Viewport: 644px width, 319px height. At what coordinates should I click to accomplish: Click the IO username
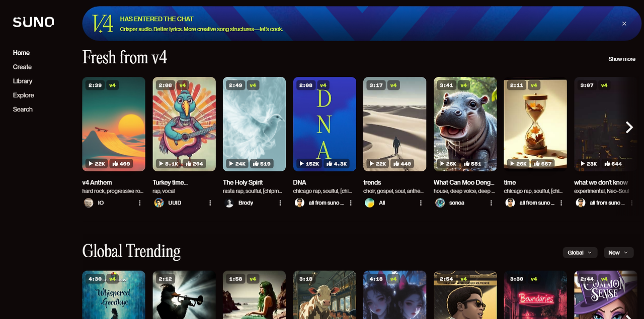tap(101, 203)
